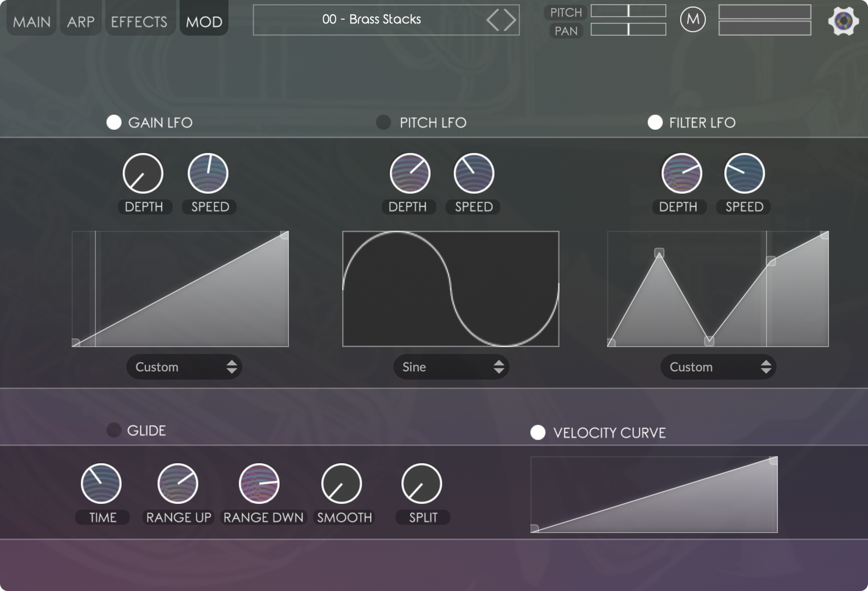The width and height of the screenshot is (868, 591).
Task: Enable the Pitch LFO toggle
Action: [x=383, y=123]
